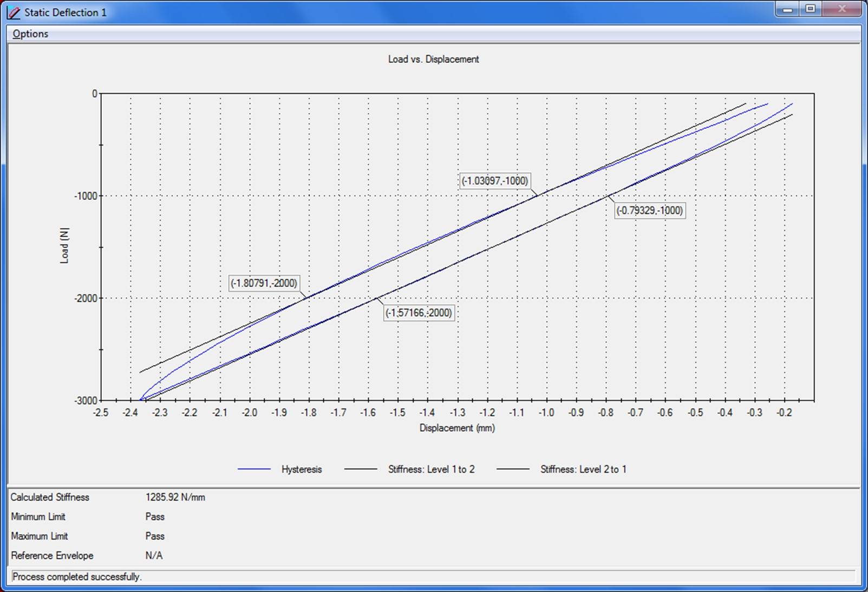This screenshot has width=868, height=592.
Task: Toggle the Stiffness: Level 1 to 2 trace
Action: (x=432, y=469)
